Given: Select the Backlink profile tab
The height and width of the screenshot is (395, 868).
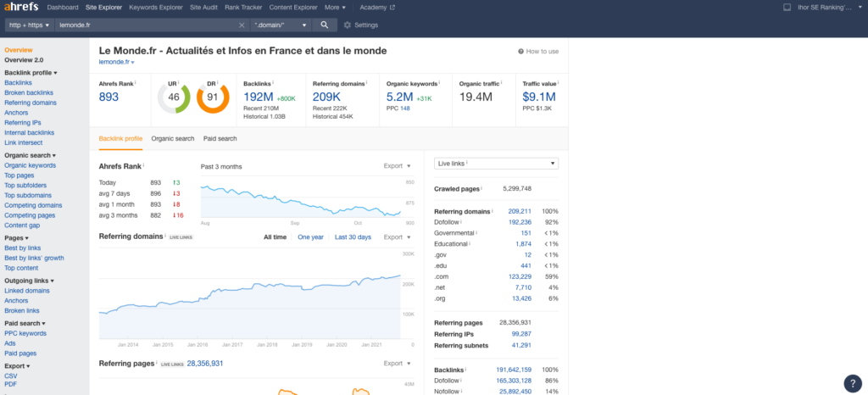Looking at the screenshot, I should [120, 138].
